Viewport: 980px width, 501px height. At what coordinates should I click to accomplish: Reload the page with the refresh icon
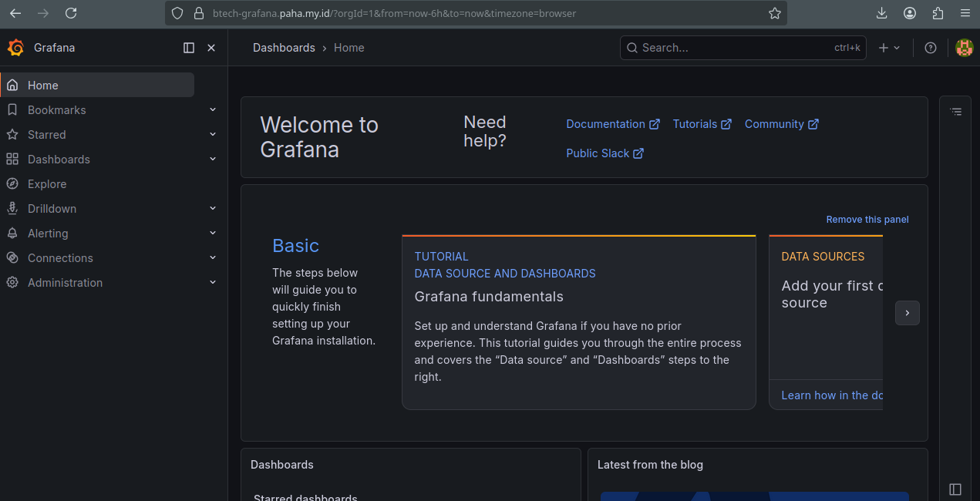[71, 13]
